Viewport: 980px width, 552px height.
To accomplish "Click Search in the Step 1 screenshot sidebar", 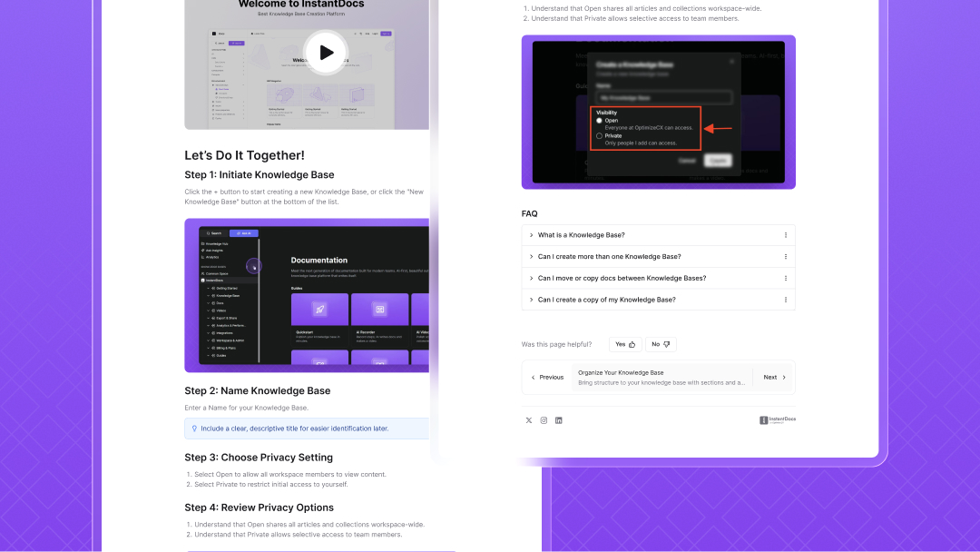I will [214, 233].
